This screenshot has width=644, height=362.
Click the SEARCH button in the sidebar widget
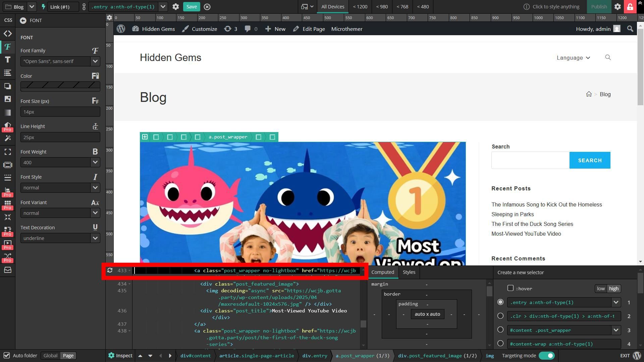[x=590, y=160]
